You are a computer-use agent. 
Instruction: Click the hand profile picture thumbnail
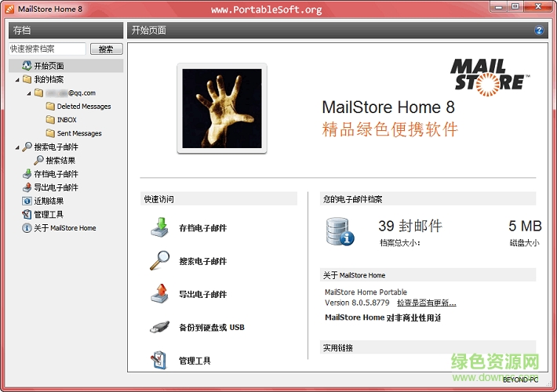pos(221,108)
